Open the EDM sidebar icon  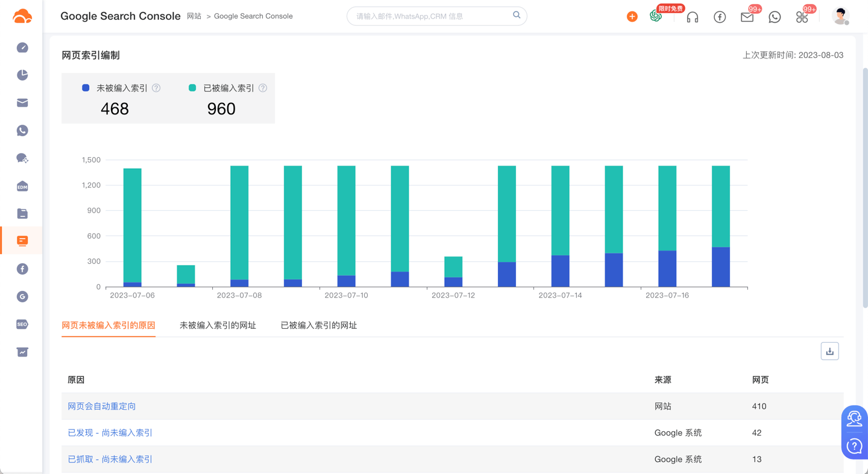coord(22,186)
